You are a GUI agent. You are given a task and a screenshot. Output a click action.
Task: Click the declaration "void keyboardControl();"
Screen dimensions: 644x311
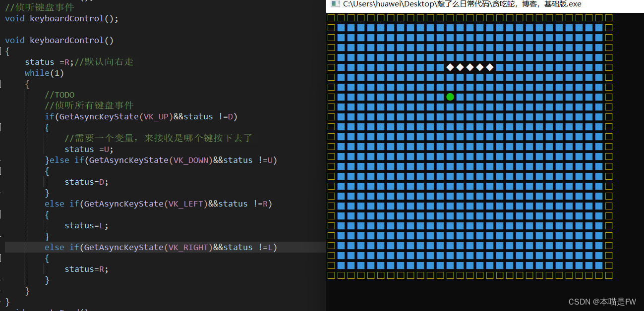click(62, 18)
